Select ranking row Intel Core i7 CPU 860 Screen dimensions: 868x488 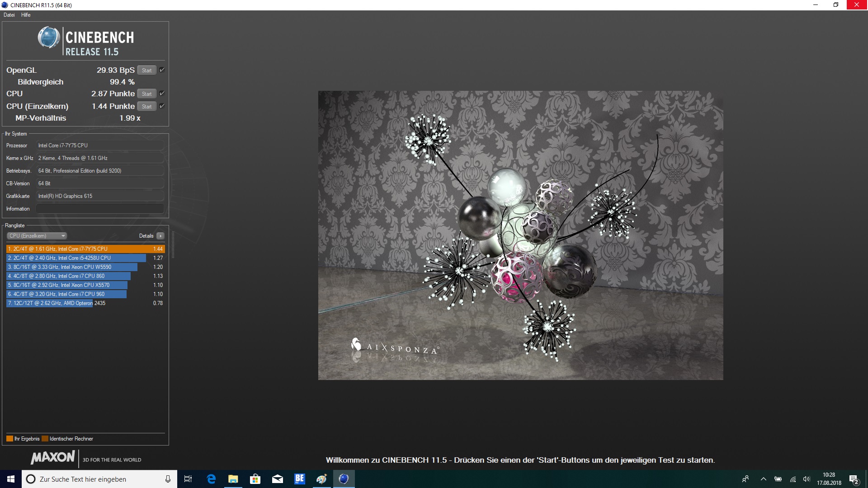click(x=85, y=276)
